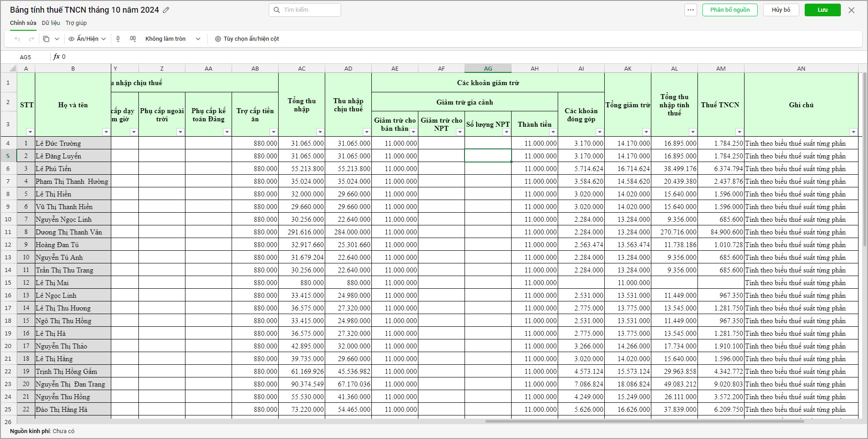Click the redo arrow icon
The image size is (868, 439).
pyautogui.click(x=31, y=39)
